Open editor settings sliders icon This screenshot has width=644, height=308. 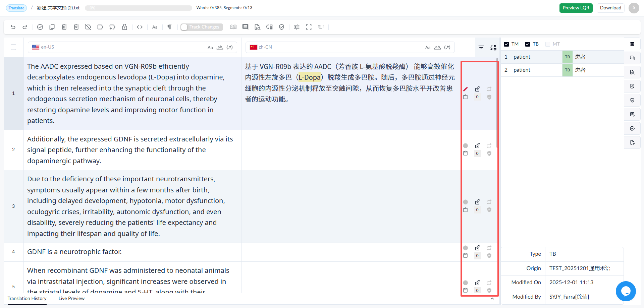(x=297, y=27)
